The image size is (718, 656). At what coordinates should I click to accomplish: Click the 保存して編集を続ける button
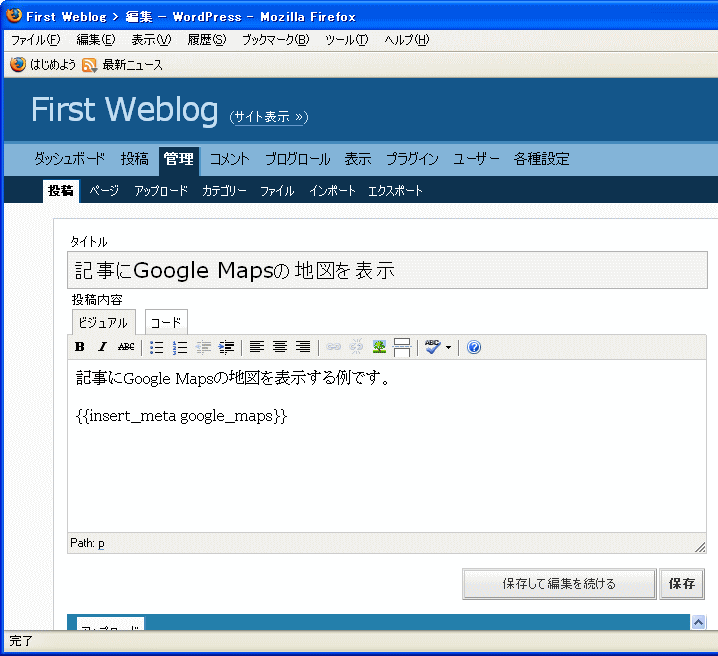559,584
